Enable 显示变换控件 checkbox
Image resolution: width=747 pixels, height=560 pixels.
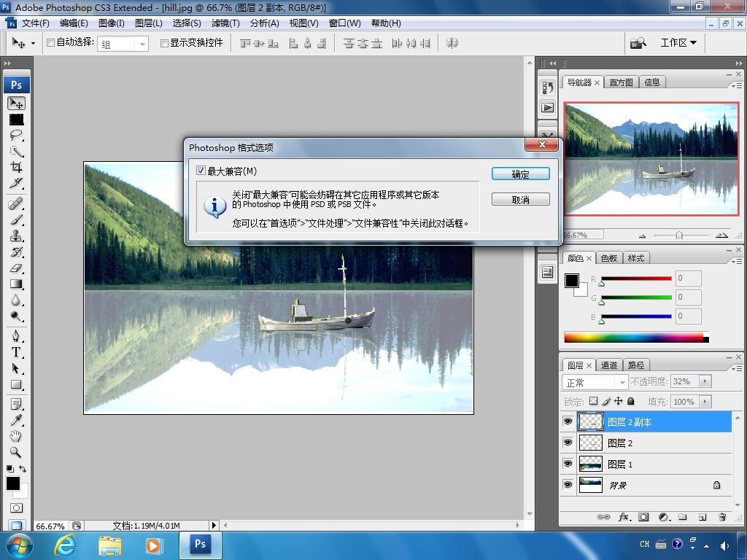pos(164,43)
